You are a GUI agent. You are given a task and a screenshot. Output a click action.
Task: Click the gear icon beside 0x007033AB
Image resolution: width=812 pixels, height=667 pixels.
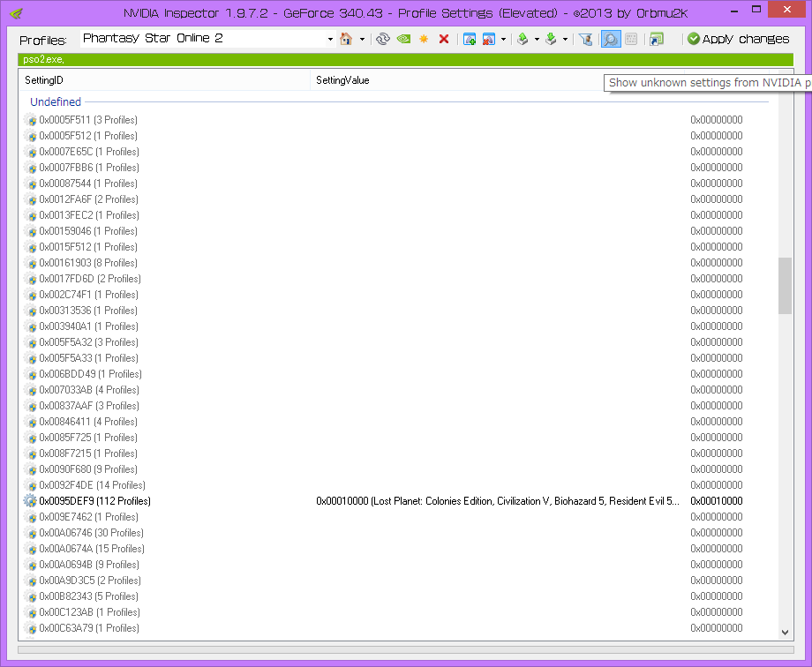click(x=30, y=390)
